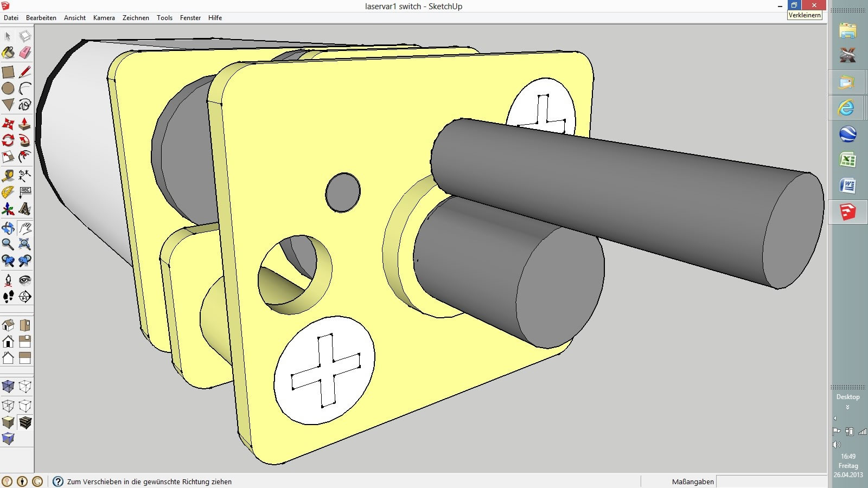Select the Tape Measure tool
The image size is (868, 488).
(x=8, y=176)
